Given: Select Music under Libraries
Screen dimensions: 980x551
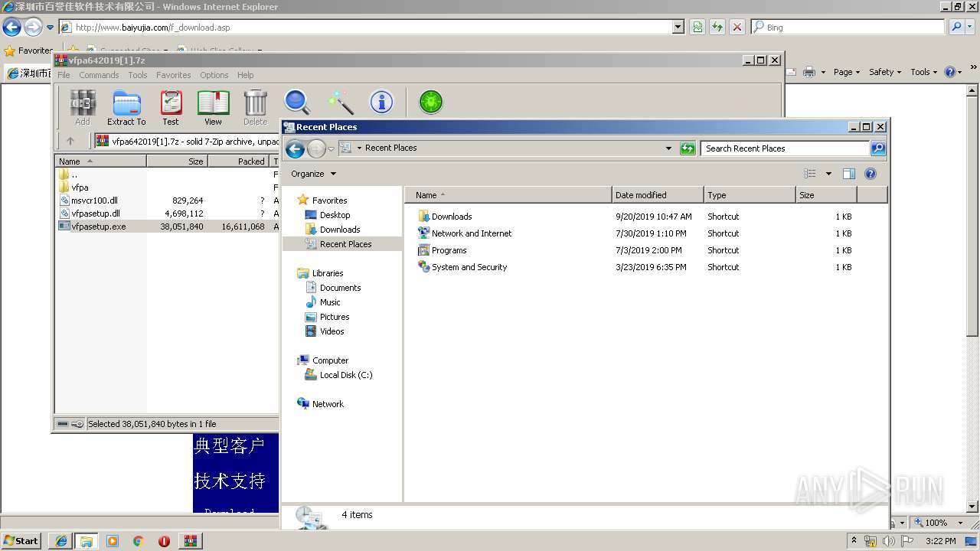Looking at the screenshot, I should [x=330, y=302].
